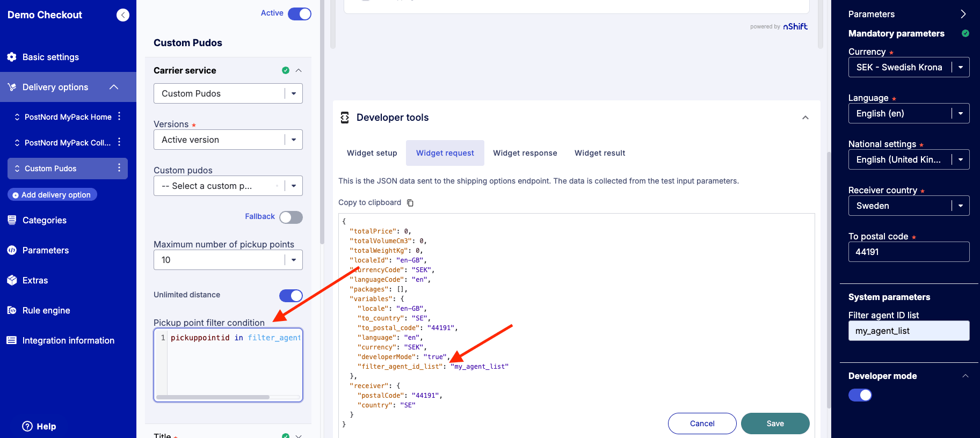The width and height of the screenshot is (980, 438).
Task: Click the Rule engine sidebar icon
Action: (x=12, y=310)
